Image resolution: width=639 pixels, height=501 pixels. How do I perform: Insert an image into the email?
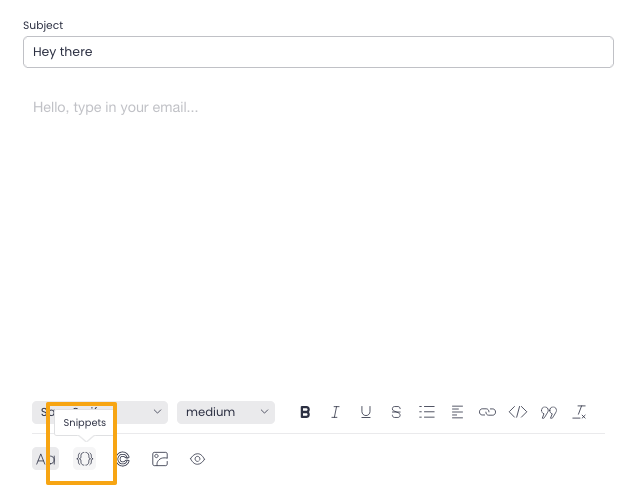click(160, 459)
